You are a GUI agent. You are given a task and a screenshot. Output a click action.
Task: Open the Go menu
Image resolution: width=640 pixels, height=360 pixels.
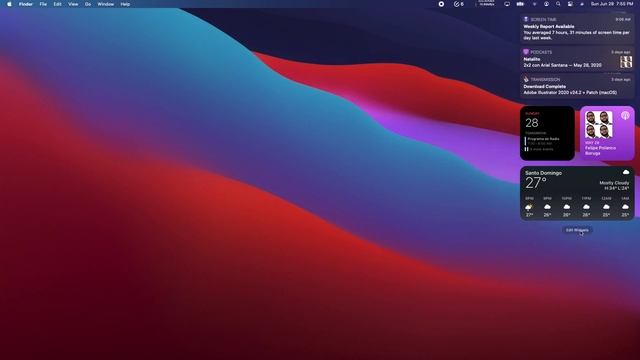tap(88, 4)
